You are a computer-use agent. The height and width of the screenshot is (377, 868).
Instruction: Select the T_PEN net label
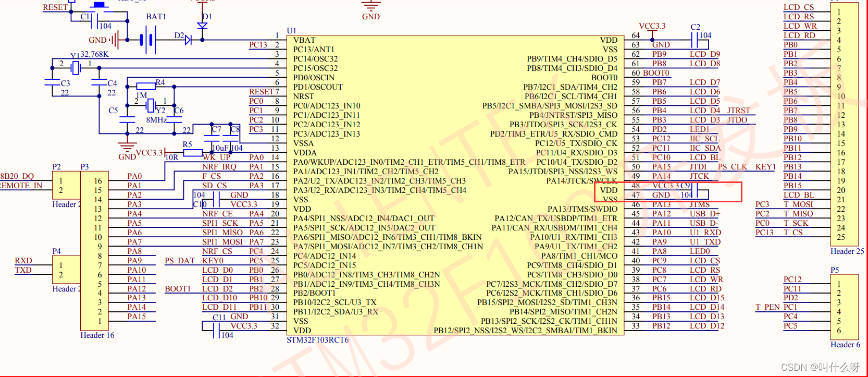click(x=767, y=307)
